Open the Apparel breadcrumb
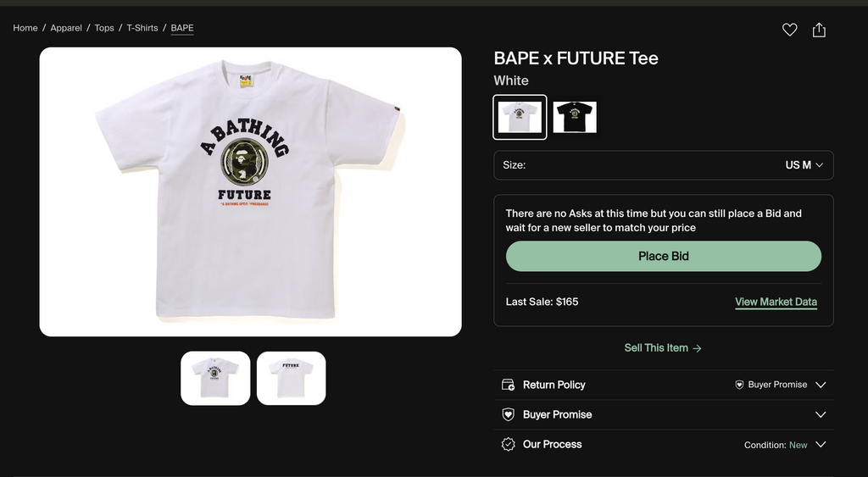 pos(66,28)
